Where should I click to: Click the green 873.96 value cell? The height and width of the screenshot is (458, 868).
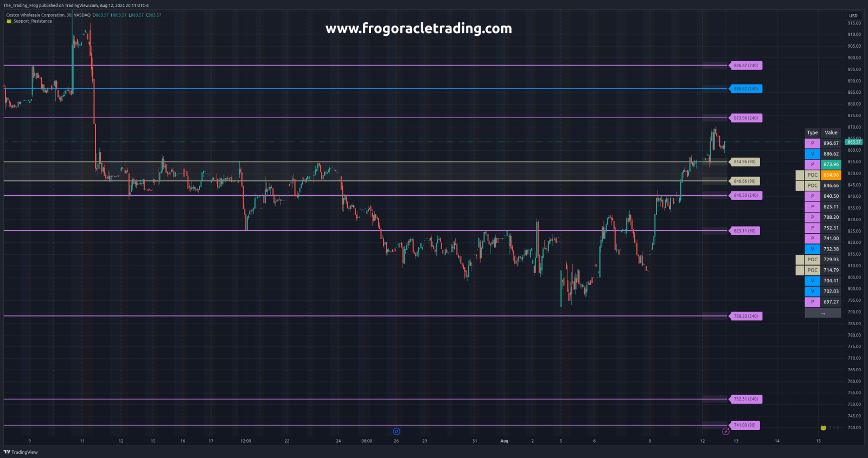coord(831,165)
